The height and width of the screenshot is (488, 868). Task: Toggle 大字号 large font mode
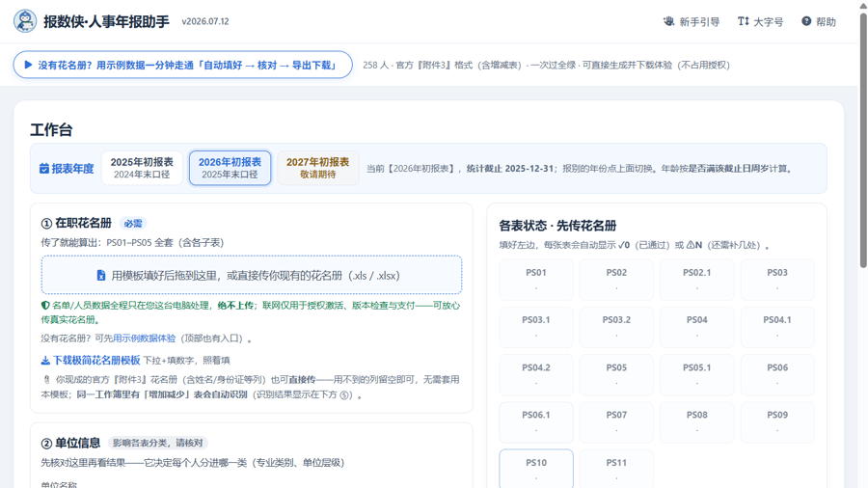(761, 21)
